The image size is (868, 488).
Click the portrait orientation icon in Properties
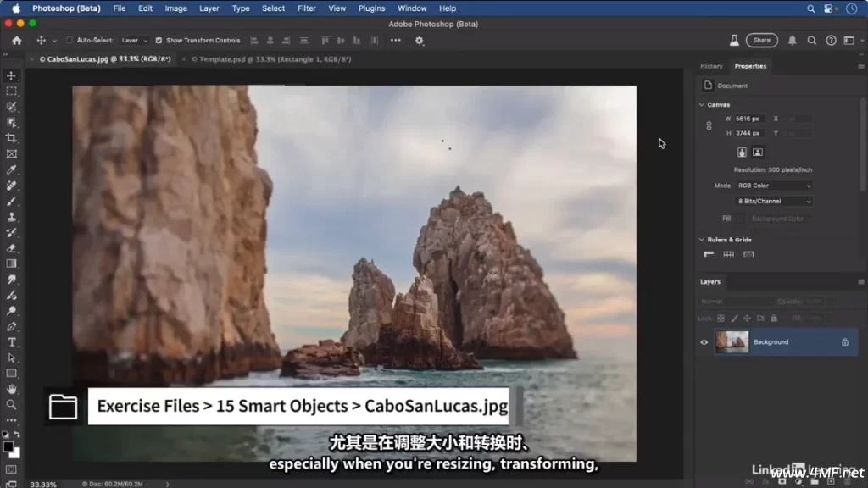743,152
